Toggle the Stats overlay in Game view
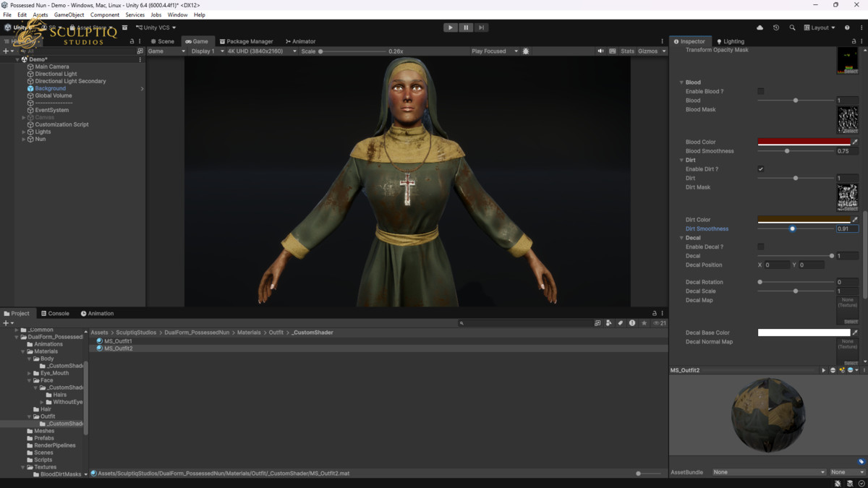Image resolution: width=868 pixels, height=488 pixels. tap(627, 51)
